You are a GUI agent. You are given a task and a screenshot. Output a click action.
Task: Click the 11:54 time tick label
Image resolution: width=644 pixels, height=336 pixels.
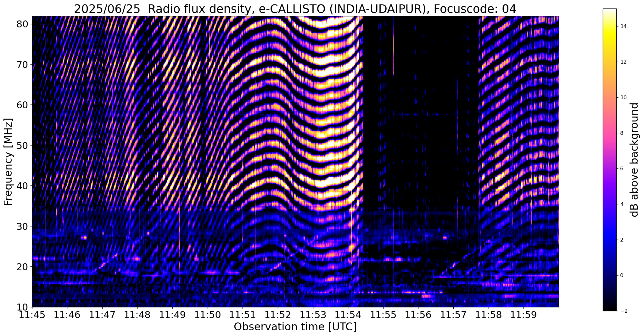tap(348, 315)
